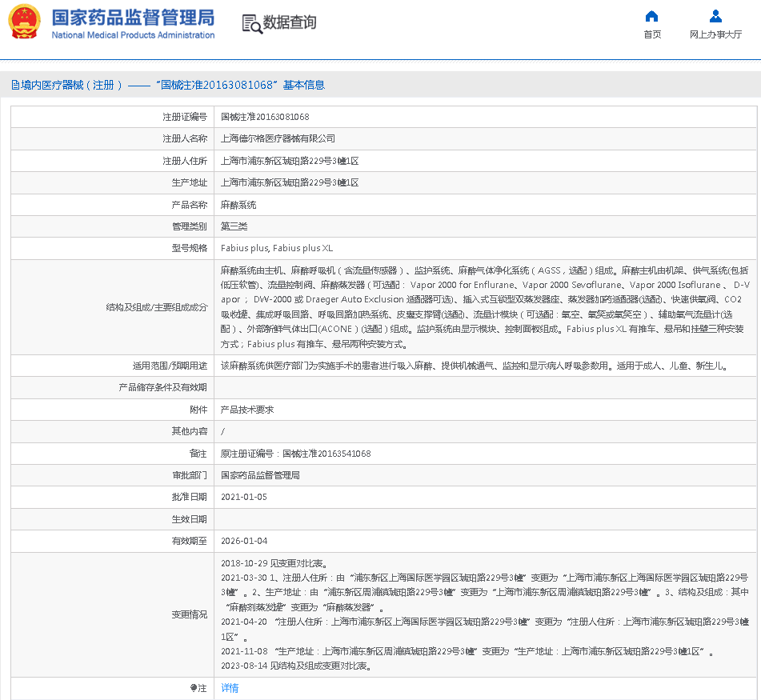The width and height of the screenshot is (761, 700).
Task: Click the 数据查询 heading text
Action: (x=290, y=23)
